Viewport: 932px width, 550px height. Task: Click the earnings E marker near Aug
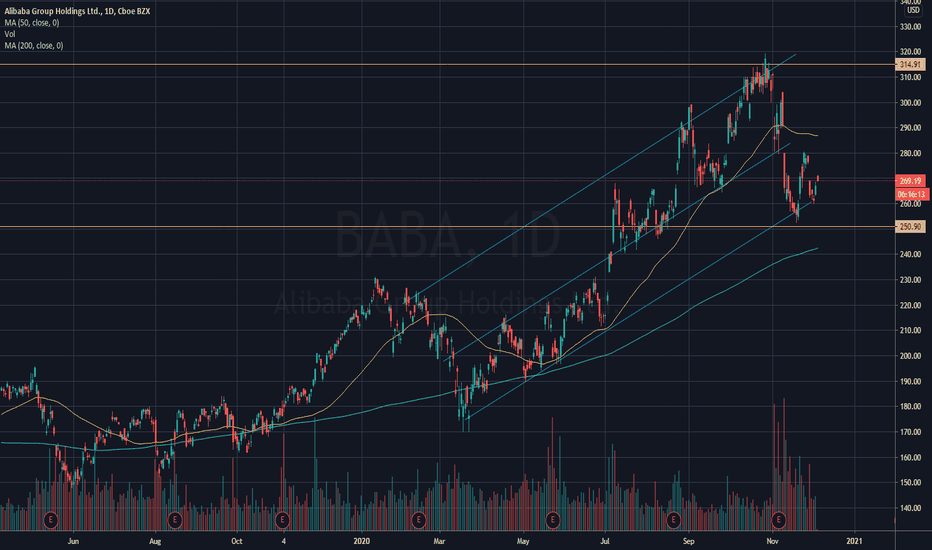(x=174, y=520)
